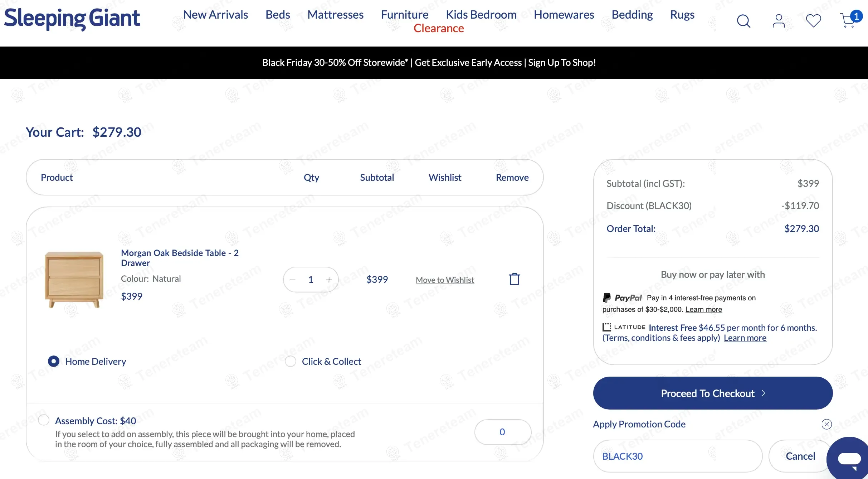Select Click & Collect option
The image size is (868, 479).
tap(291, 361)
